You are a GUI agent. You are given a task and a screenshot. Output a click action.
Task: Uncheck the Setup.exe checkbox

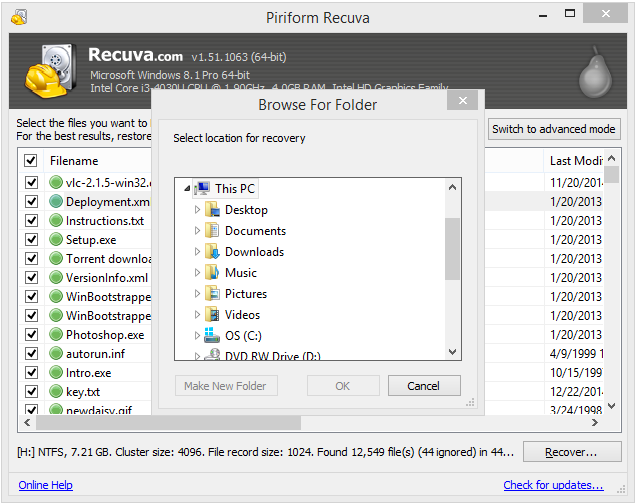pos(31,239)
